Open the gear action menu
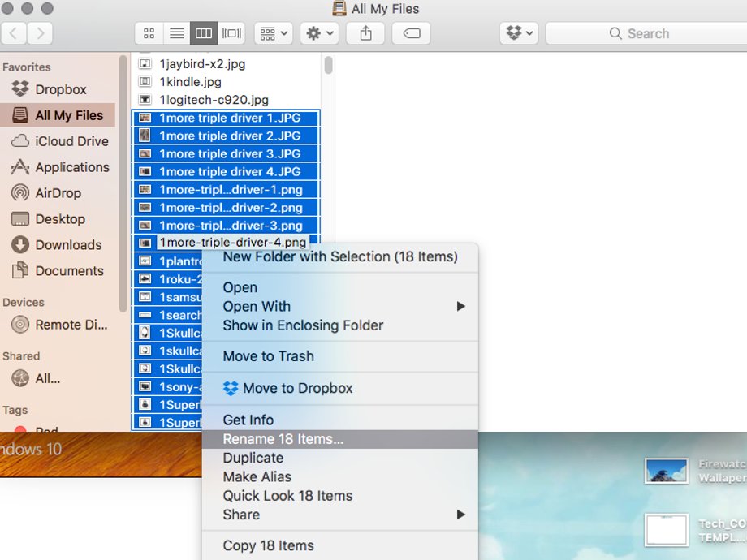Image resolution: width=747 pixels, height=560 pixels. tap(320, 33)
